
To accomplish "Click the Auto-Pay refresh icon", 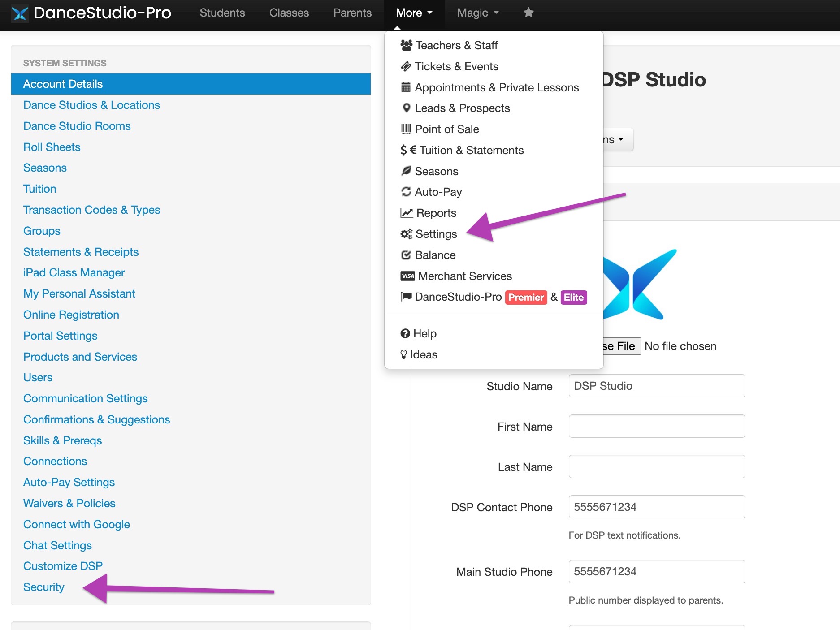I will click(406, 192).
